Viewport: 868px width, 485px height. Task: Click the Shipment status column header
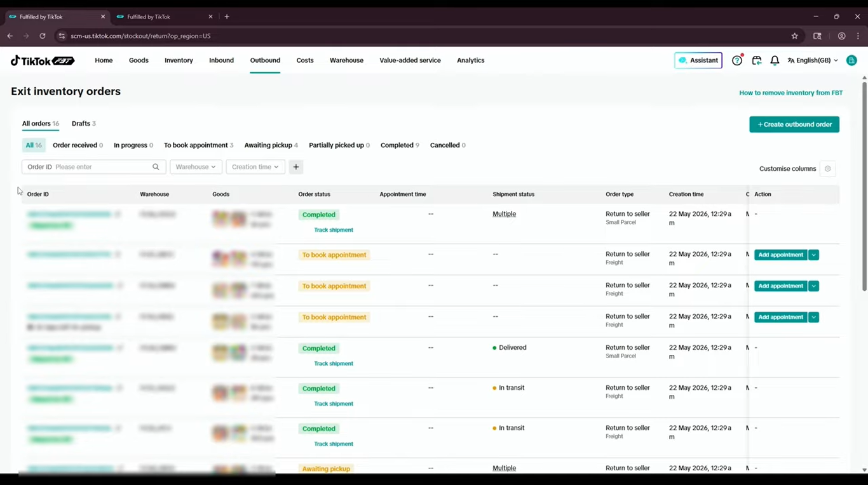click(x=513, y=194)
